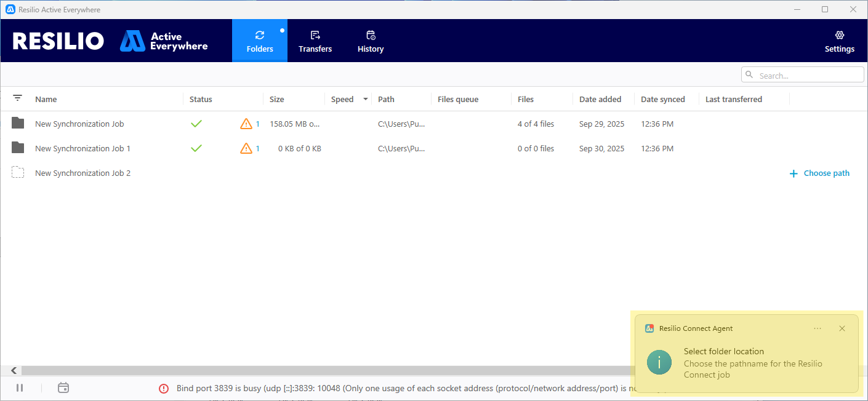Click the horizontal scrollbar left arrow
Image resolution: width=868 pixels, height=401 pixels.
click(14, 371)
